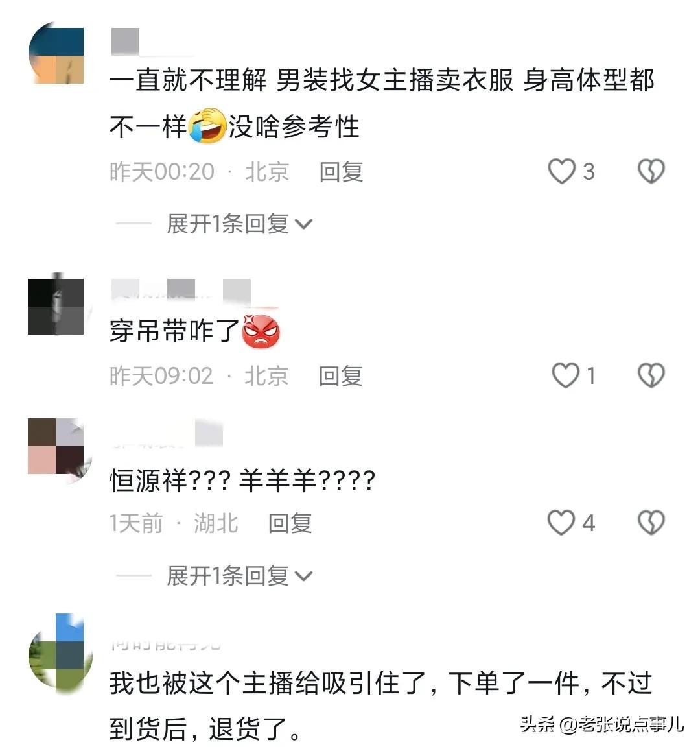Expand 展开1条回复 under the Beijing 00:20 comment
Viewport: 700px width, 749px height.
(x=239, y=224)
